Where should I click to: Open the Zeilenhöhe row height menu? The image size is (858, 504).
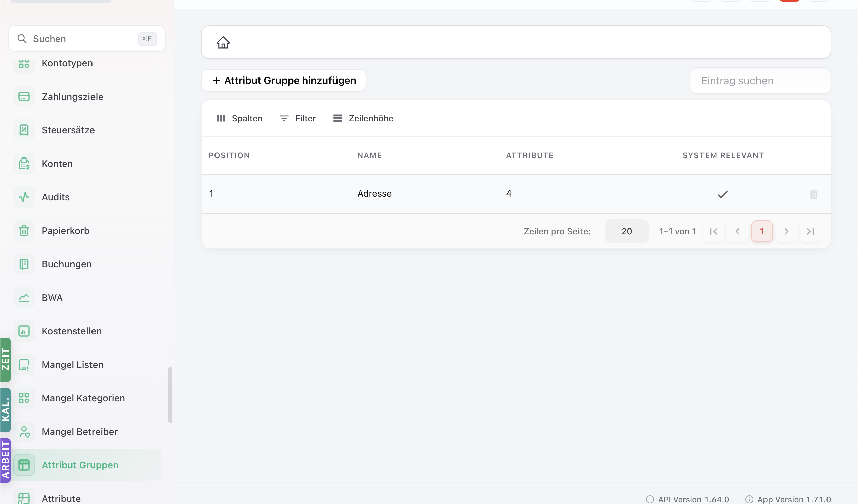point(363,118)
